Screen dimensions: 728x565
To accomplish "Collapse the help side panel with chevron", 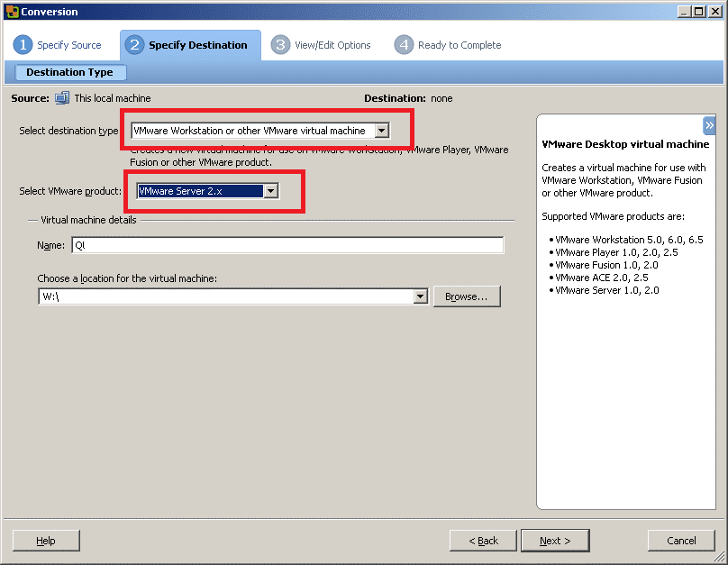I will [x=709, y=125].
